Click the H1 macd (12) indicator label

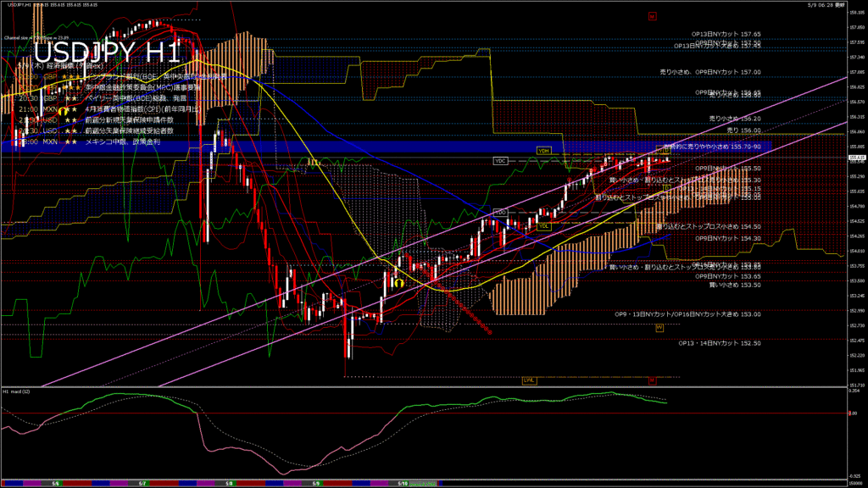pyautogui.click(x=19, y=391)
